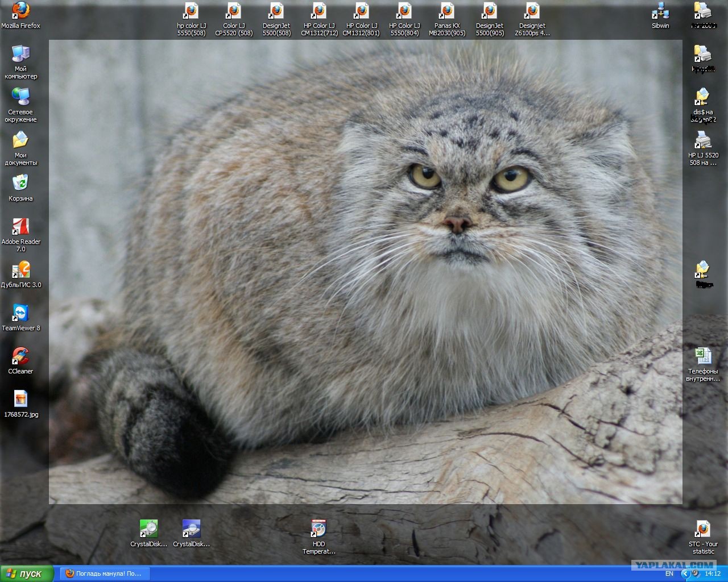The height and width of the screenshot is (582, 728).
Task: Click the EN language indicator in tray
Action: coord(669,573)
